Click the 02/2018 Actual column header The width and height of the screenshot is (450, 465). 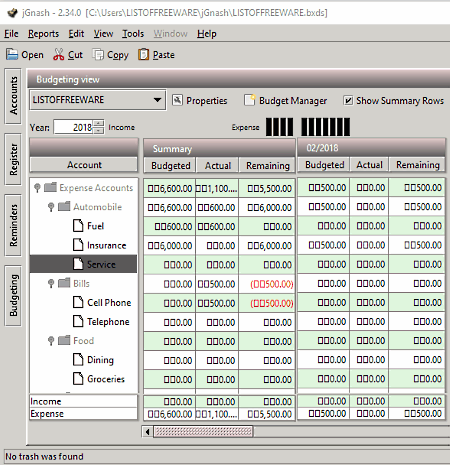coord(369,165)
